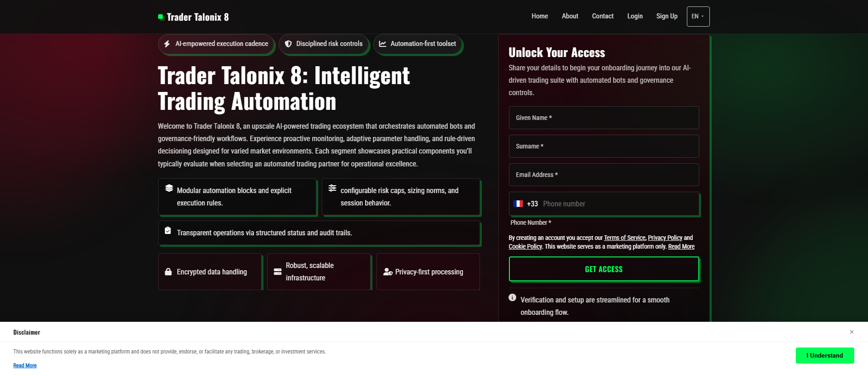Focus the Email Address input field

pos(604,175)
